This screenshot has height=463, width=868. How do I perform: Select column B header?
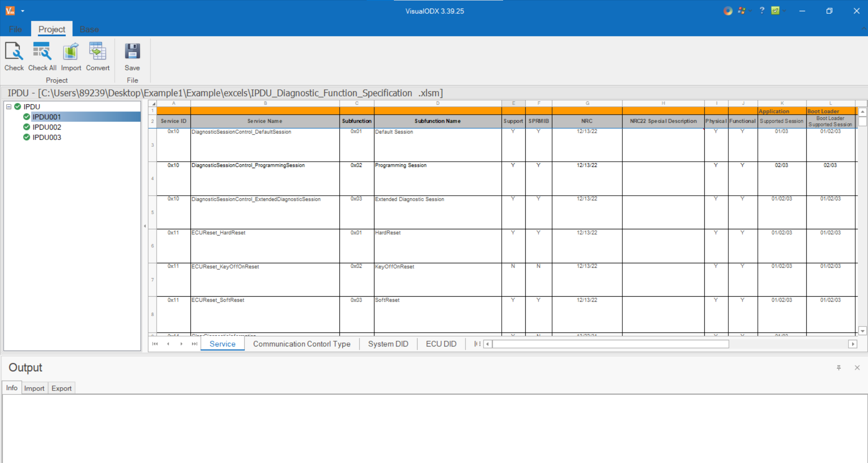pos(265,104)
